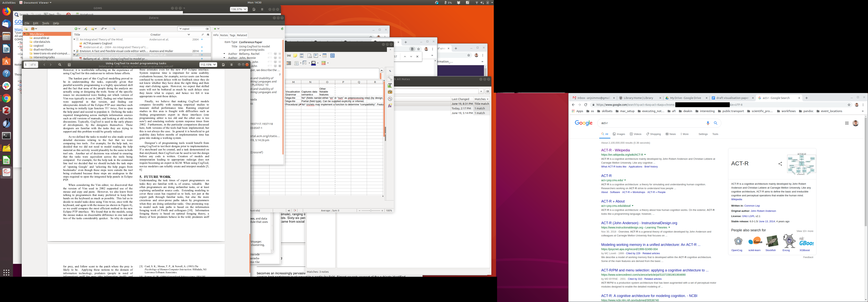868x302 pixels.
Task: Click Zotero sync refresh icon
Action: coord(282,29)
